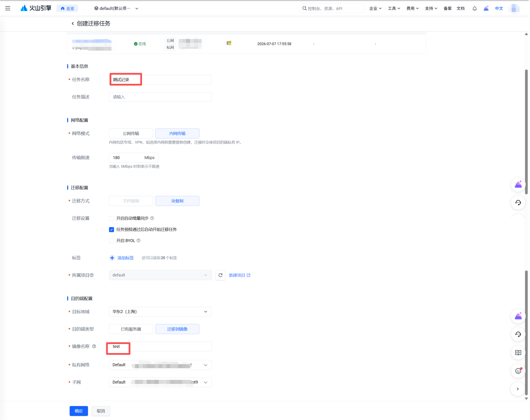Open the 费用 menu
Viewport: 530px width, 420px height.
click(x=413, y=8)
